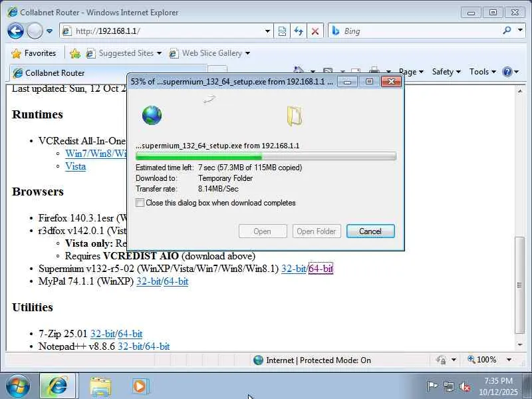Viewport: 532px width, 399px height.
Task: Click Internet Explorer taskbar icon
Action: pyautogui.click(x=59, y=386)
